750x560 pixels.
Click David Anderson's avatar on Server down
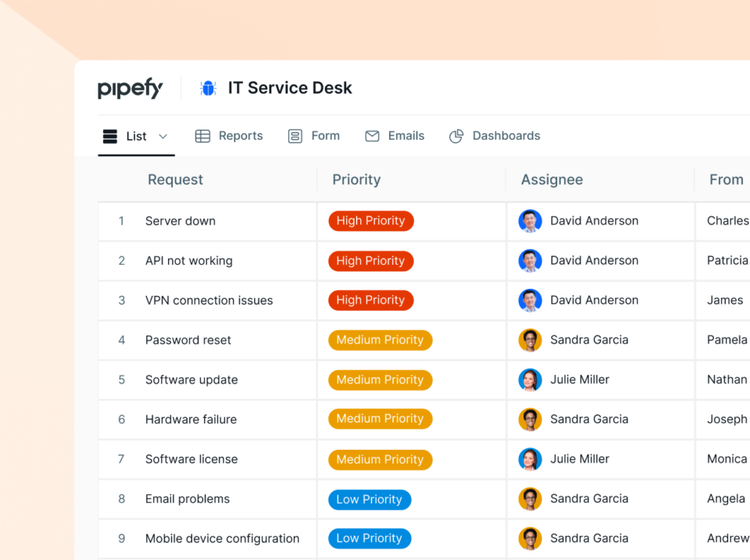[530, 220]
